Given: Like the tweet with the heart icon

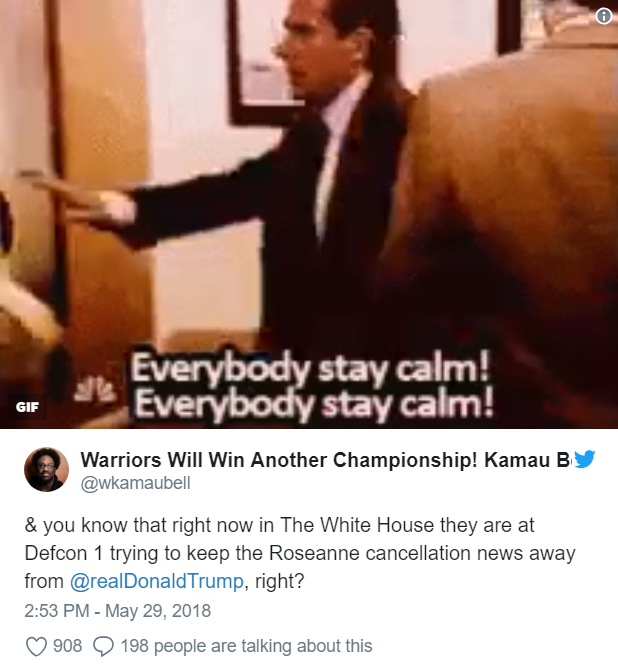Looking at the screenshot, I should click(x=36, y=647).
